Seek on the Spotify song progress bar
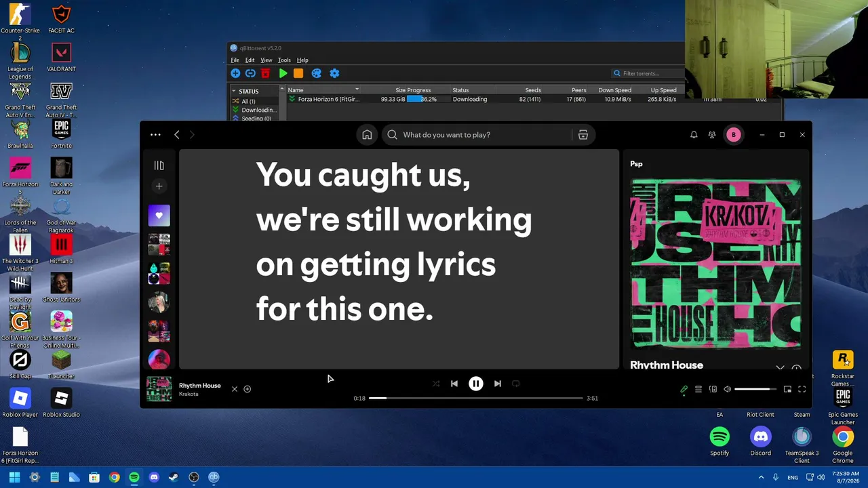 476,398
